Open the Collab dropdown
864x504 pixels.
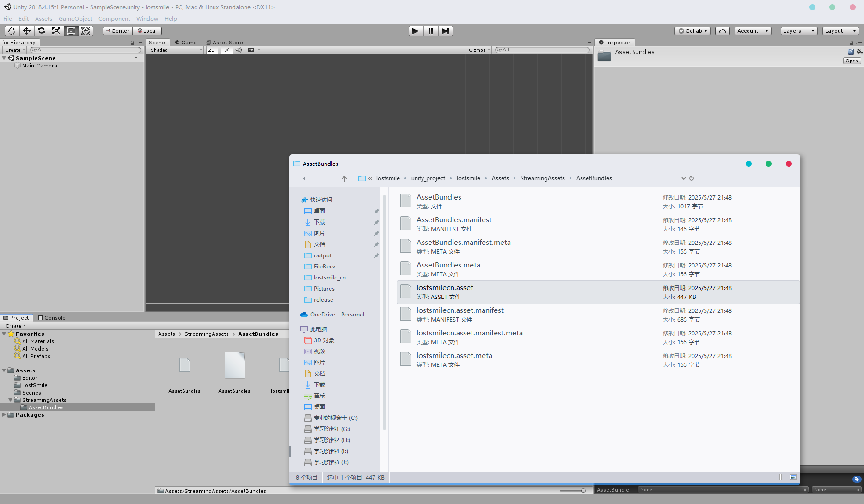(692, 31)
